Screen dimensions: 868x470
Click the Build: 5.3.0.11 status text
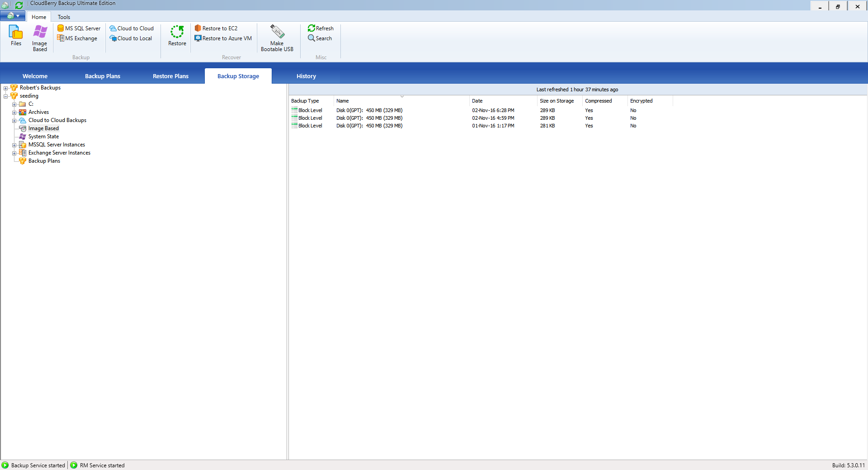848,465
